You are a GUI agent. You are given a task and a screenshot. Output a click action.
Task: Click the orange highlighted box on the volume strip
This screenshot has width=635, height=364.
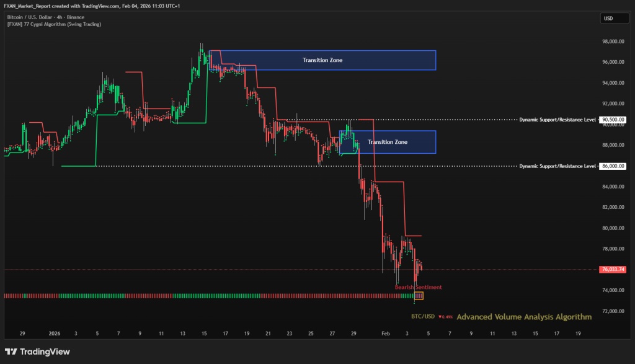pyautogui.click(x=419, y=296)
